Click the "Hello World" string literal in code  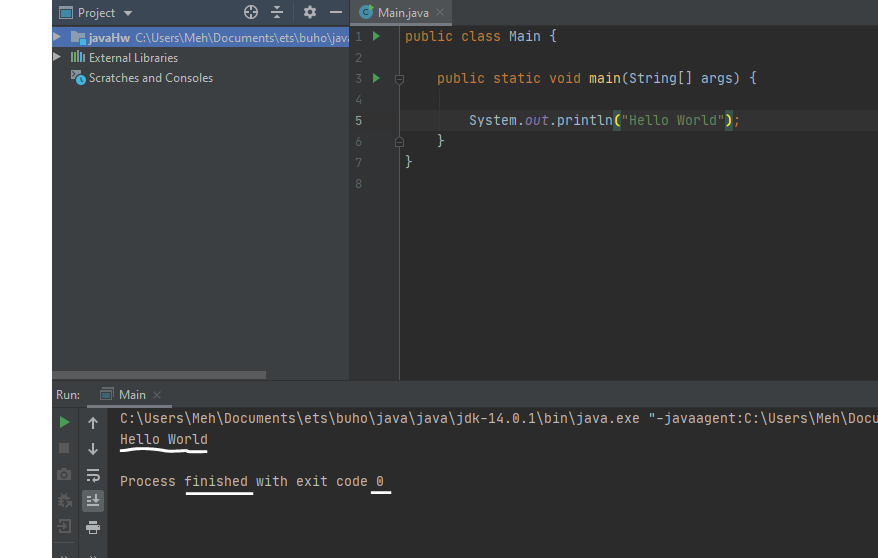pyautogui.click(x=672, y=120)
